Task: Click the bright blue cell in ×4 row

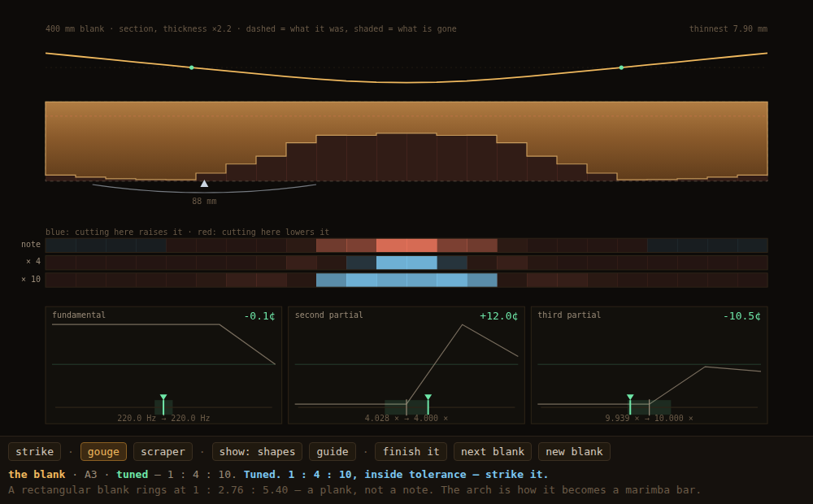Action: [x=406, y=263]
